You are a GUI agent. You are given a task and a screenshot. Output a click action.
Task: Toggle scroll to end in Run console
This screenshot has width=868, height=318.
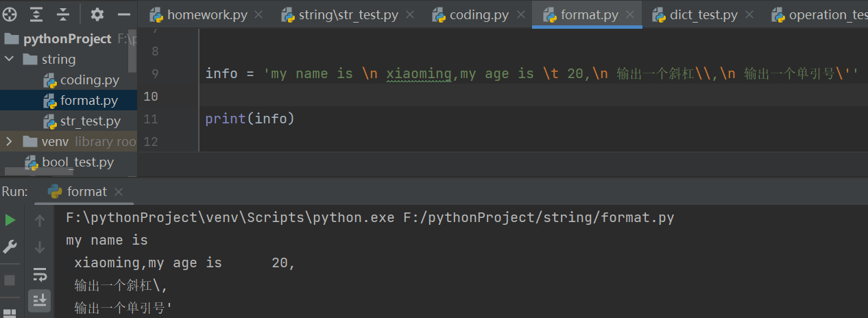click(40, 299)
